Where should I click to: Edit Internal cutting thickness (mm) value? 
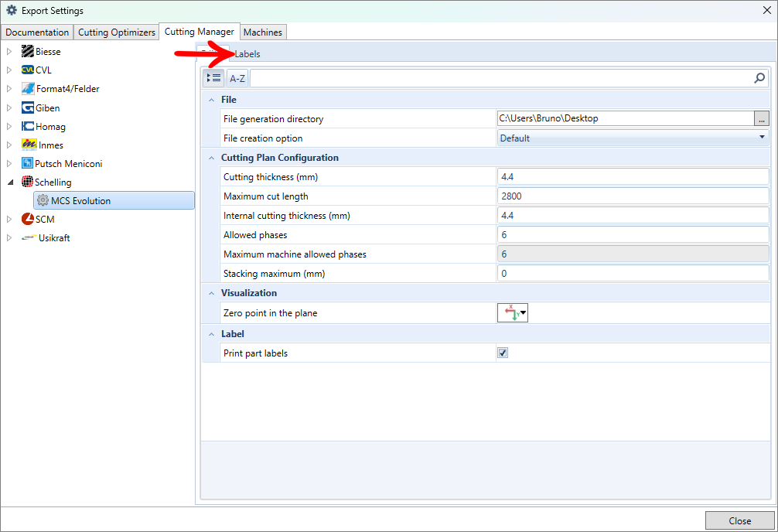pyautogui.click(x=633, y=216)
